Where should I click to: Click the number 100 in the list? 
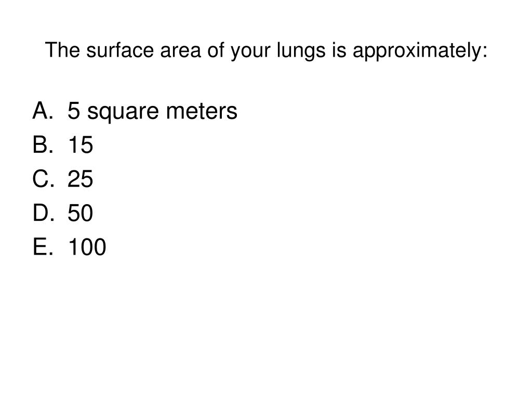tap(87, 247)
